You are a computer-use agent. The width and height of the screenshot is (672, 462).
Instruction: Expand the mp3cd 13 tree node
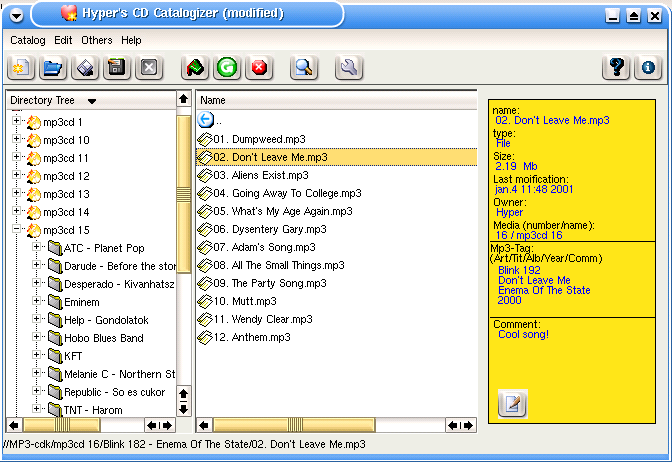(16, 193)
